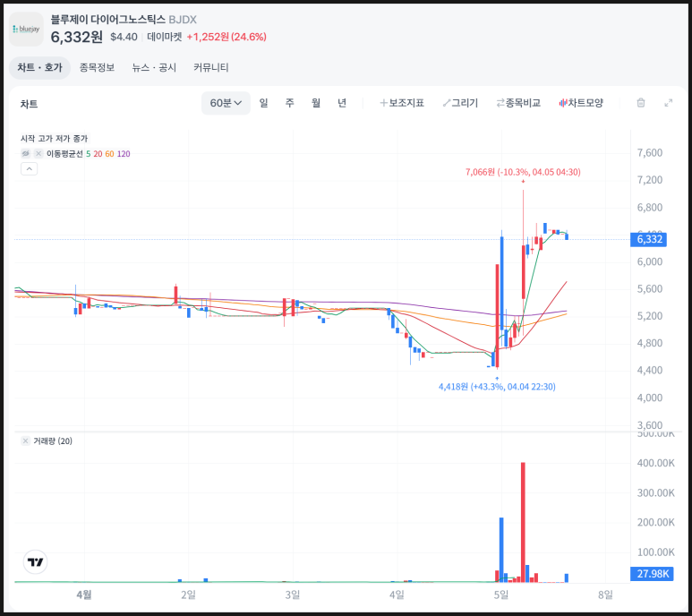The height and width of the screenshot is (616, 692).
Task: Remove the 거래량 (20) volume indicator
Action: [26, 441]
